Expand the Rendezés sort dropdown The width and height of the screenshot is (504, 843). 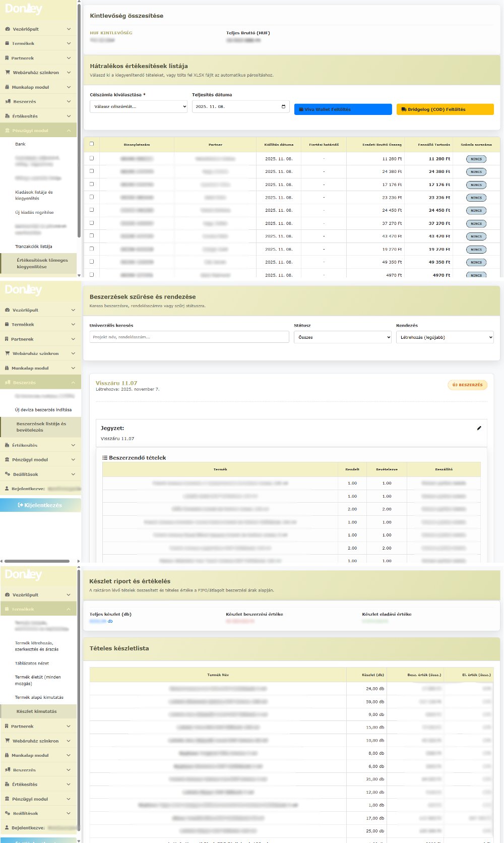coord(445,337)
